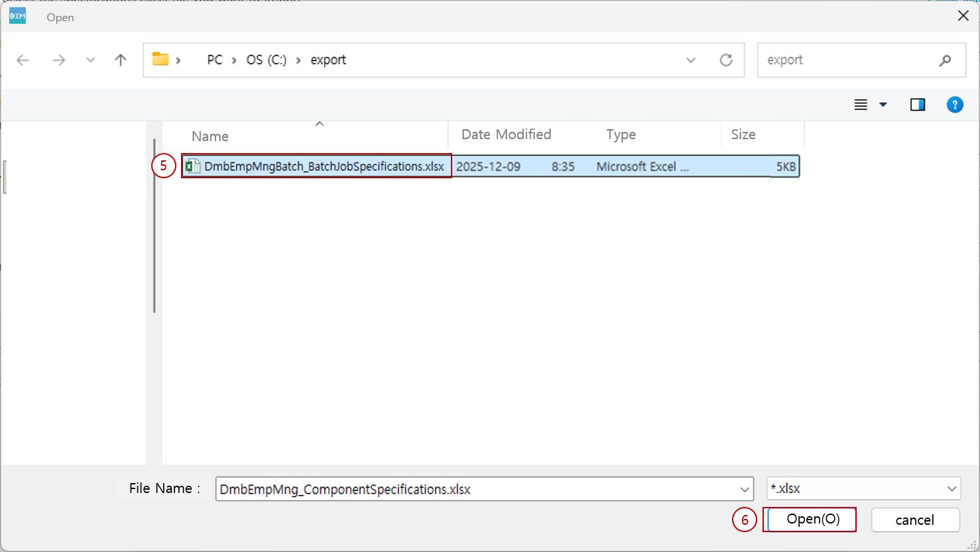Open the *.xlsx file type filter dropdown
Screen dimensions: 980x552
[953, 488]
